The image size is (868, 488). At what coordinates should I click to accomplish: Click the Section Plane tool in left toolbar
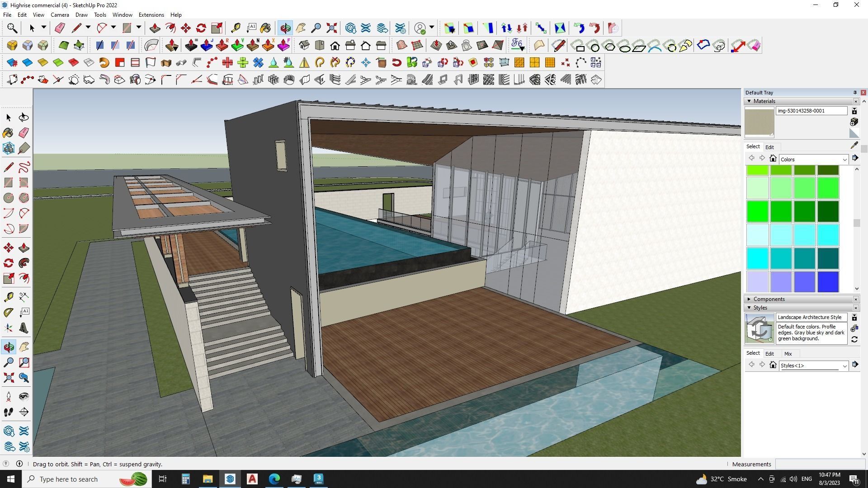tap(24, 412)
